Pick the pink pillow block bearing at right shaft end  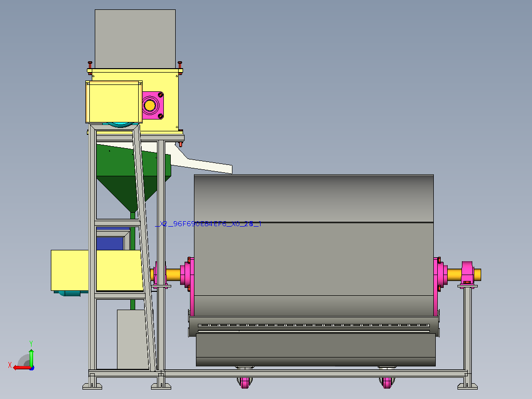point(467,273)
